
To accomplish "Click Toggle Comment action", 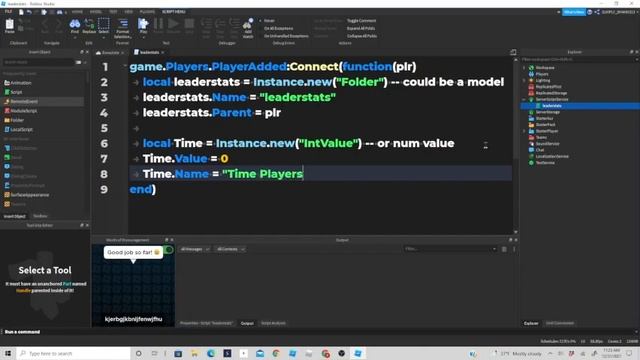I will [361, 21].
